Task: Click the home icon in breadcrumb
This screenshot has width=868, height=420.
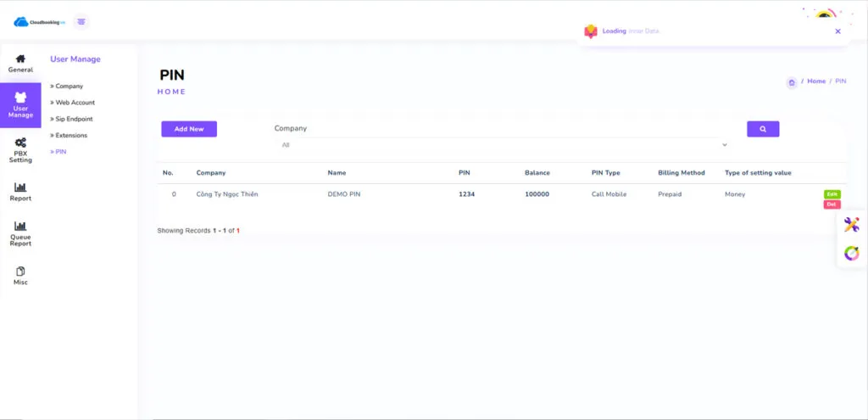Action: tap(791, 82)
